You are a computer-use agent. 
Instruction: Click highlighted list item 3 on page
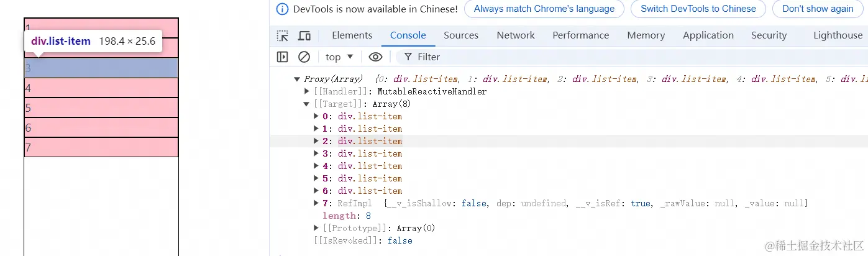[x=101, y=68]
